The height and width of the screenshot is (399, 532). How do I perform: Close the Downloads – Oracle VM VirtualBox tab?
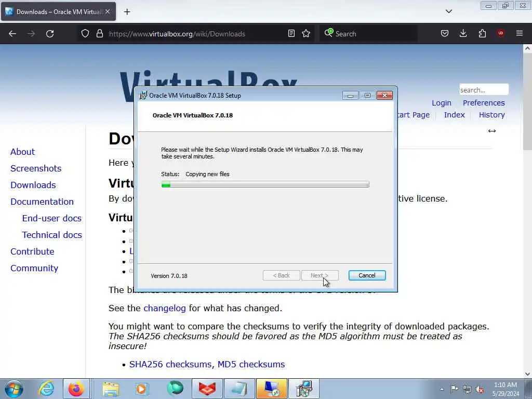click(107, 11)
